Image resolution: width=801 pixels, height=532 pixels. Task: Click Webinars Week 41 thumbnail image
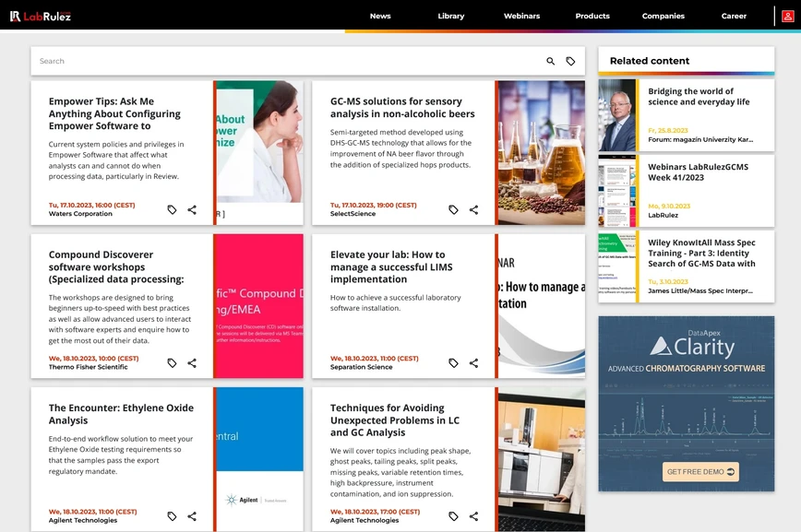point(617,191)
